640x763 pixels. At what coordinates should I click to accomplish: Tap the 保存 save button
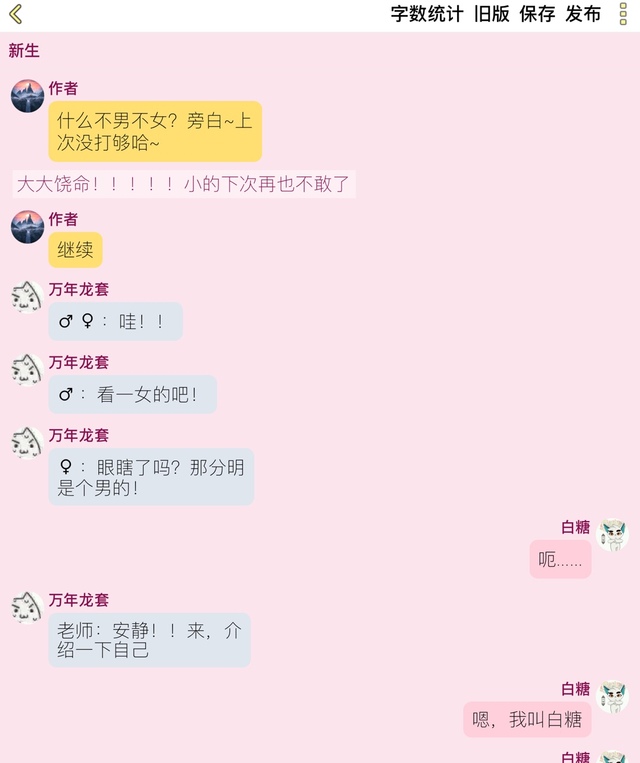point(537,14)
